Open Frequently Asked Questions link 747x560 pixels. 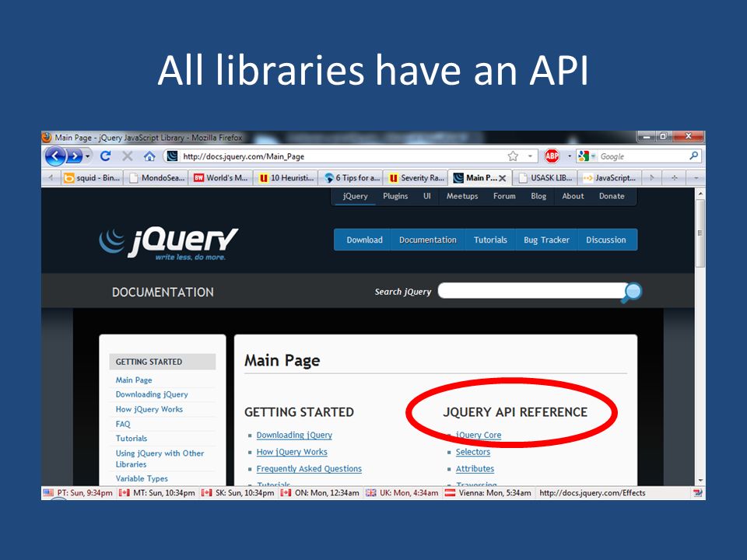(309, 468)
